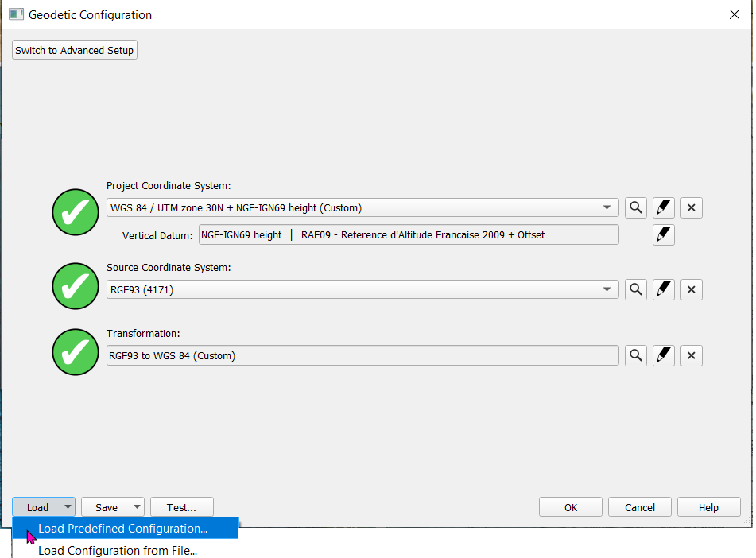
Task: Edit the RGF93 to WGS 84 transformation
Action: (664, 356)
